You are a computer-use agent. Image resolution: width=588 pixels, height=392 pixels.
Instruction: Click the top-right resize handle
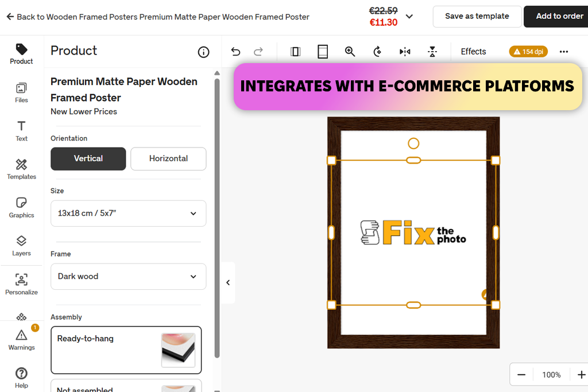[x=496, y=160]
